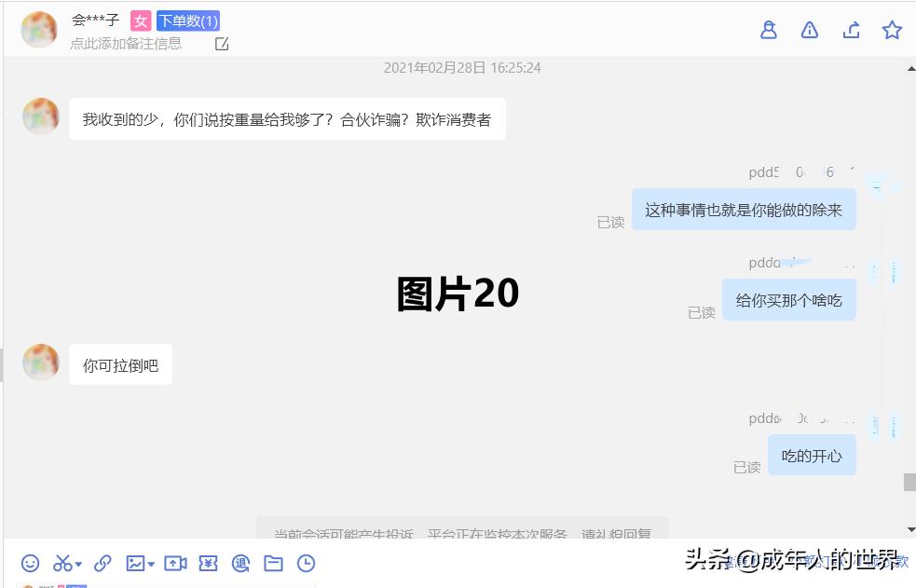
Task: Transfer the chat using the share icon
Action: pyautogui.click(x=851, y=29)
